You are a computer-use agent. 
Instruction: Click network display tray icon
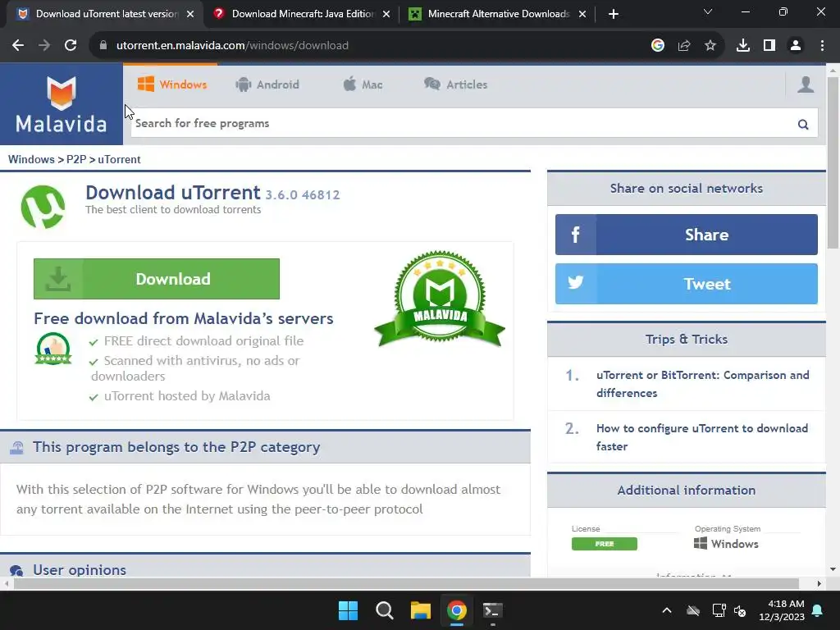click(x=719, y=610)
